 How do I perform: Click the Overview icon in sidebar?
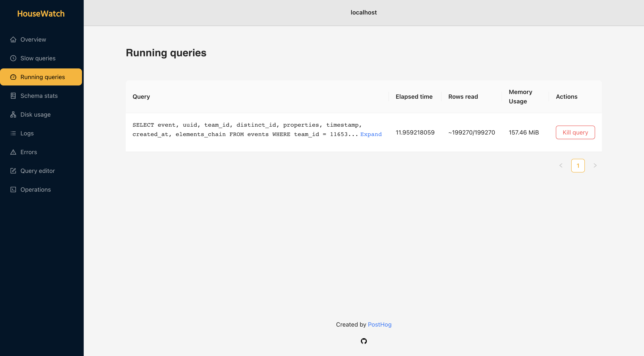pyautogui.click(x=13, y=39)
